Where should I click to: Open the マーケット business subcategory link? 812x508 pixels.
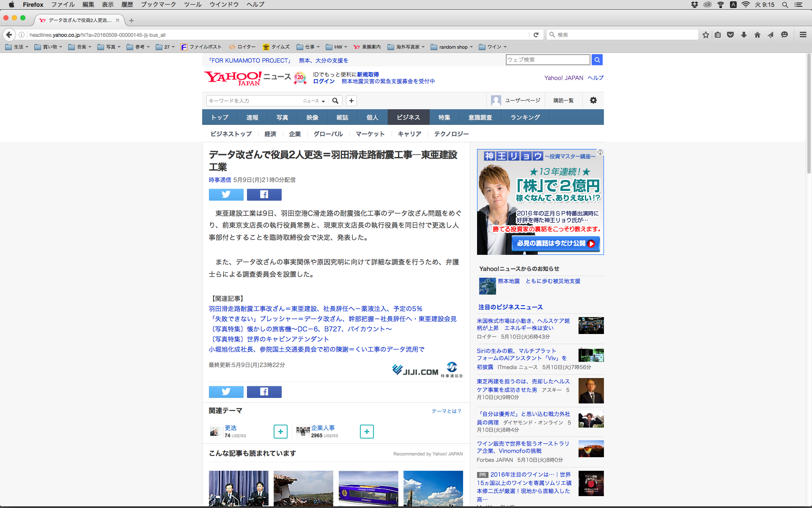[x=370, y=134]
